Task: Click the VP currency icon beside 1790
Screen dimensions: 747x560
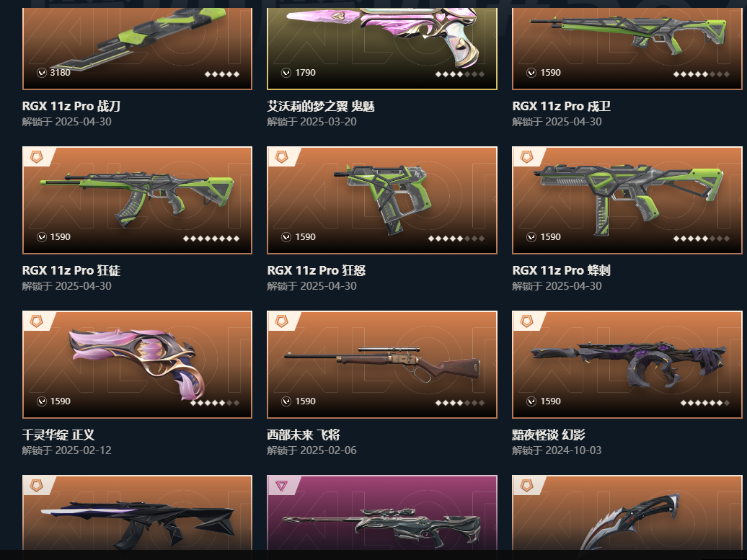Action: [286, 72]
